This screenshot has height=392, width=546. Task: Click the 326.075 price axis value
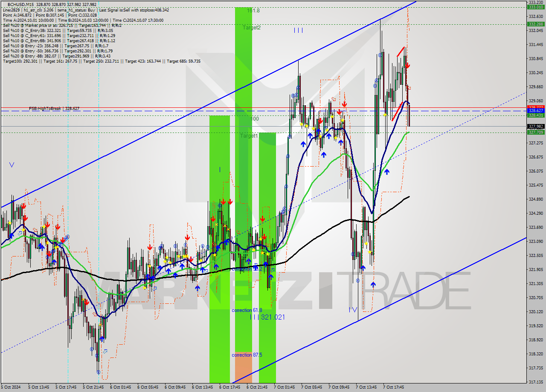coord(536,171)
